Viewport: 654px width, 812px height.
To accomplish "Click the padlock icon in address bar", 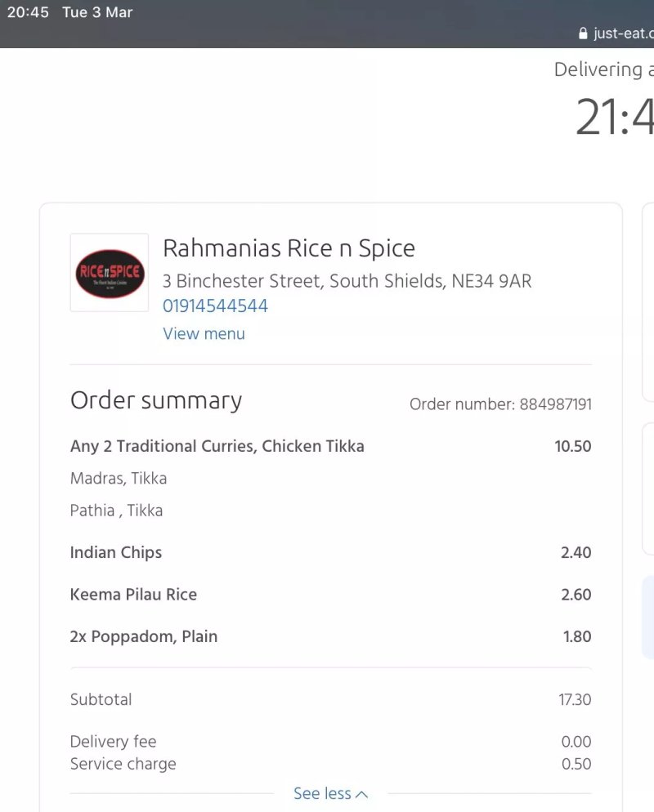I will click(x=583, y=33).
